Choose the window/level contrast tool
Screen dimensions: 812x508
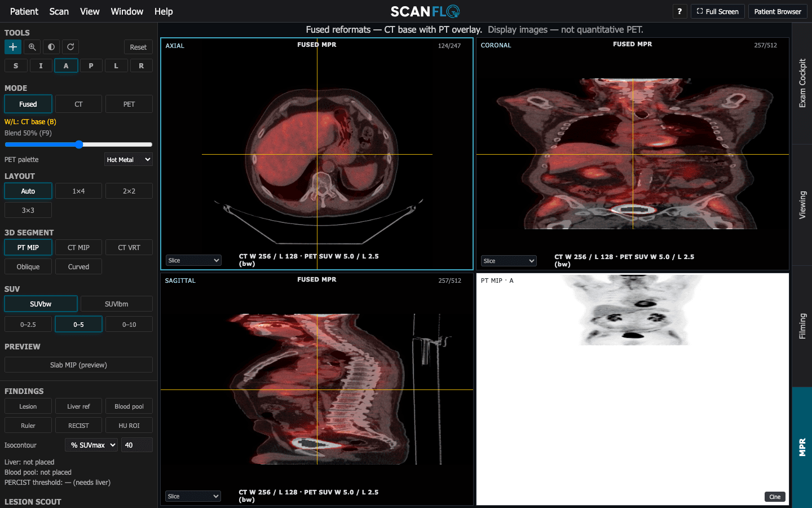tap(51, 47)
